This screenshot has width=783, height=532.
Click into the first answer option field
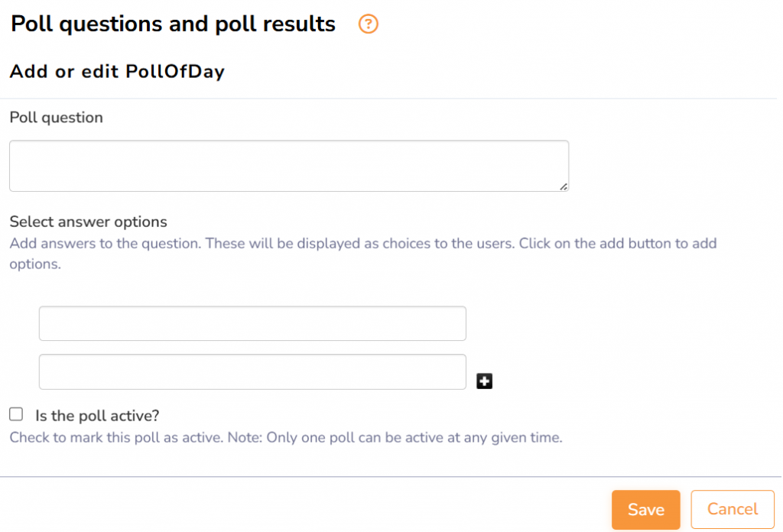pos(252,323)
